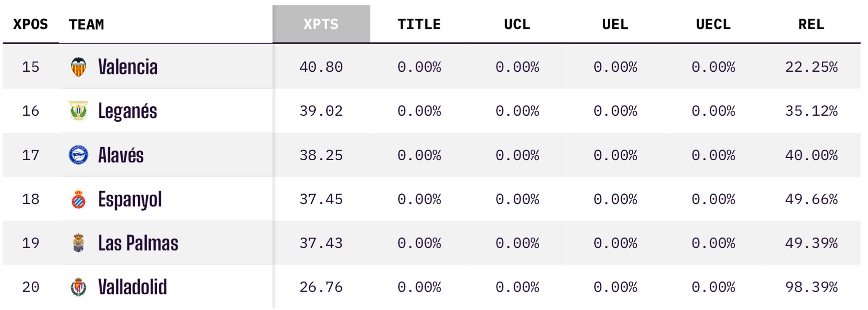Click Valladolid's 98.39% relegation value
This screenshot has width=868, height=310.
[x=811, y=287]
